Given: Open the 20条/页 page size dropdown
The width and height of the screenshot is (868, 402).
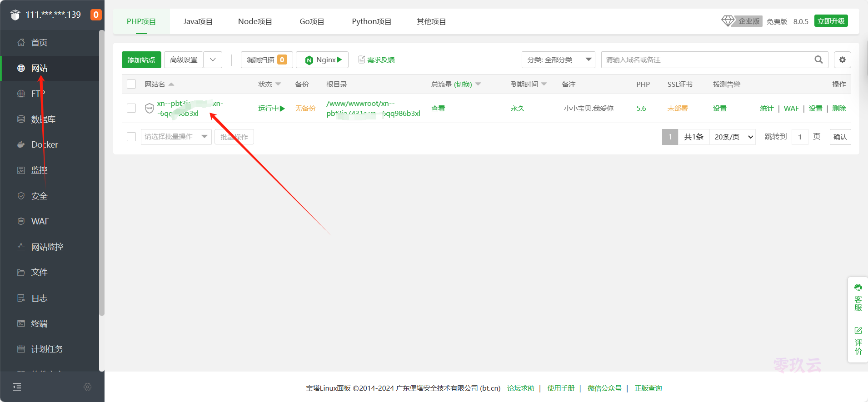Looking at the screenshot, I should tap(733, 137).
